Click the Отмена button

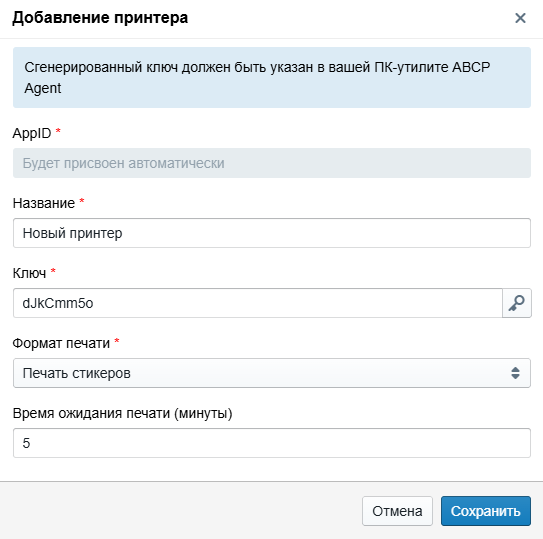click(397, 511)
